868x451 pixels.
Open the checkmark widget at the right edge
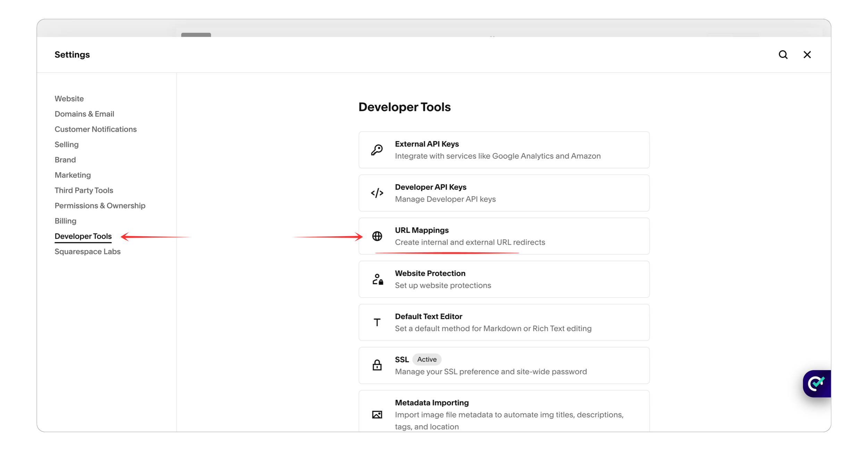[817, 383]
